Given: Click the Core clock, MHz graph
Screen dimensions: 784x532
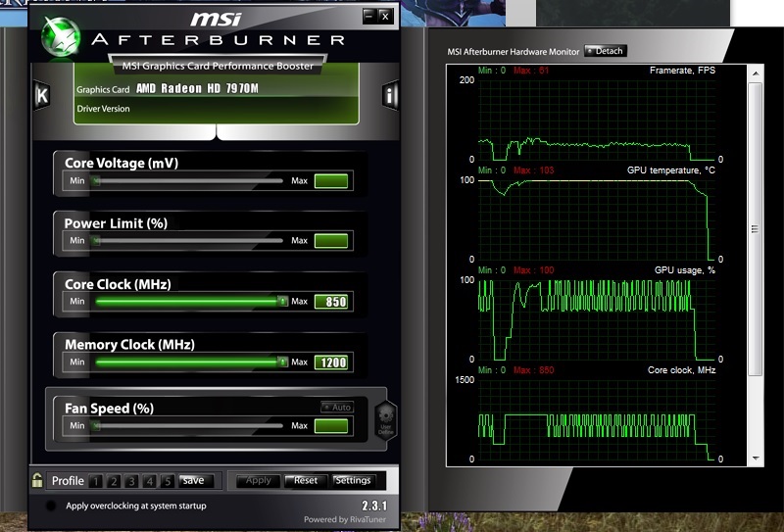Looking at the screenshot, I should click(x=597, y=420).
